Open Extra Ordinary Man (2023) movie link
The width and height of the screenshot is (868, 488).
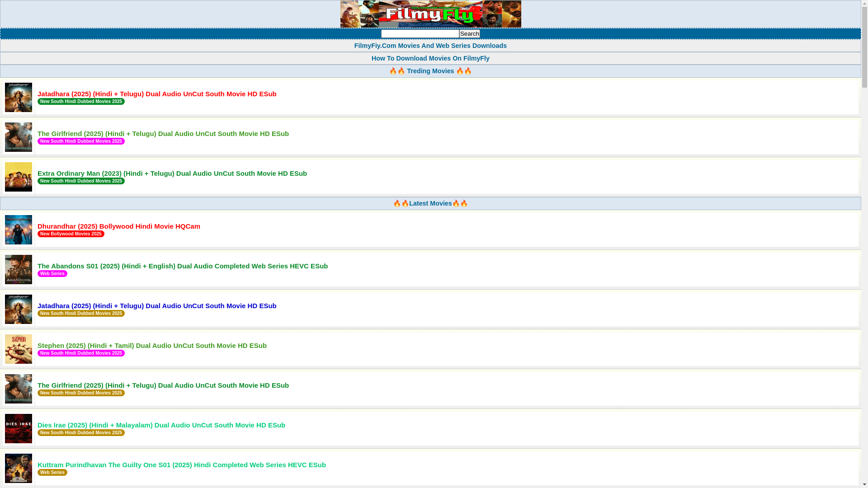(172, 174)
